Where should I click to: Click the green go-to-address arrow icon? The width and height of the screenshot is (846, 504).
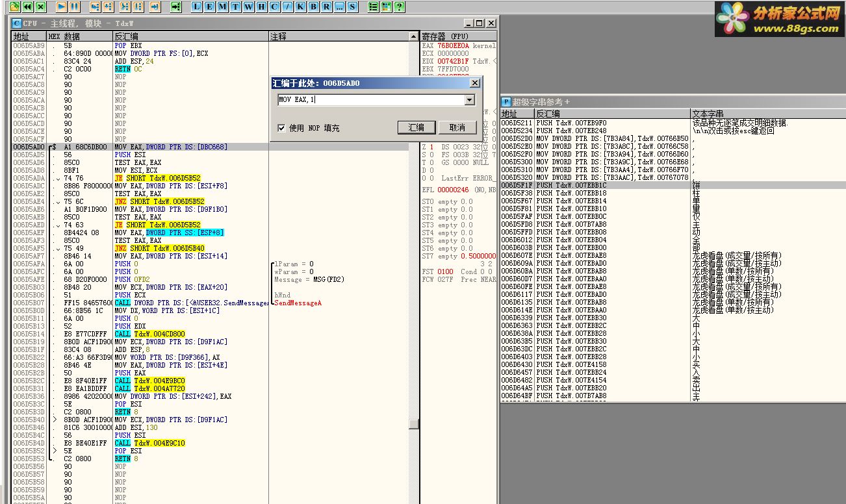point(175,6)
